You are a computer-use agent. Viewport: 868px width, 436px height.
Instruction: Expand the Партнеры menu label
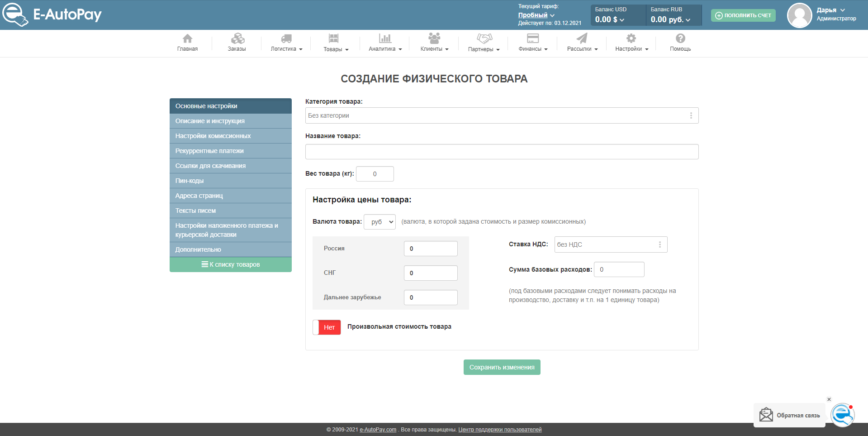(x=484, y=49)
